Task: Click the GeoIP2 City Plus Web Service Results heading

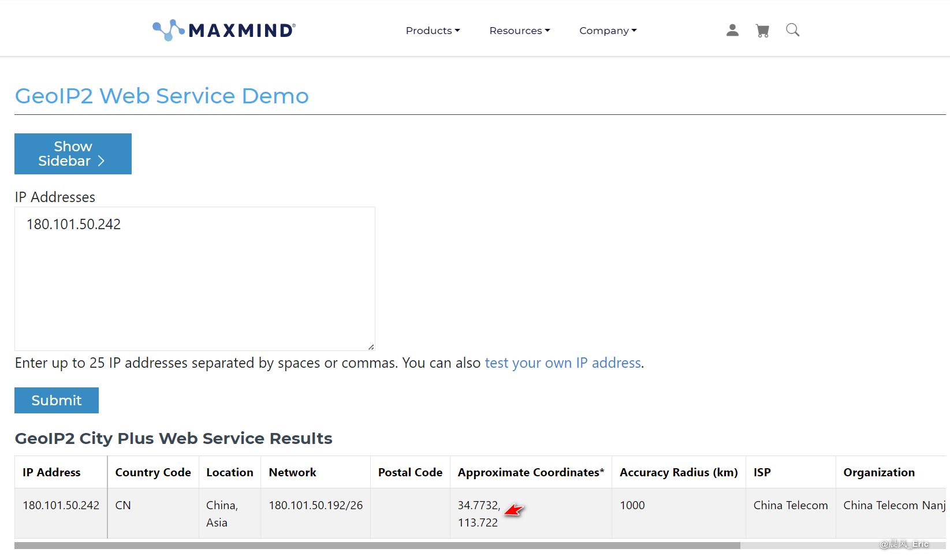Action: point(173,438)
